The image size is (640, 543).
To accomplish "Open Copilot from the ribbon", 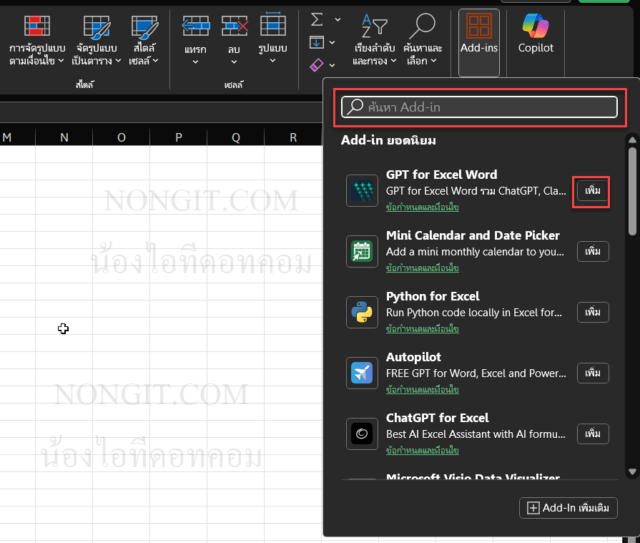I will [x=536, y=35].
